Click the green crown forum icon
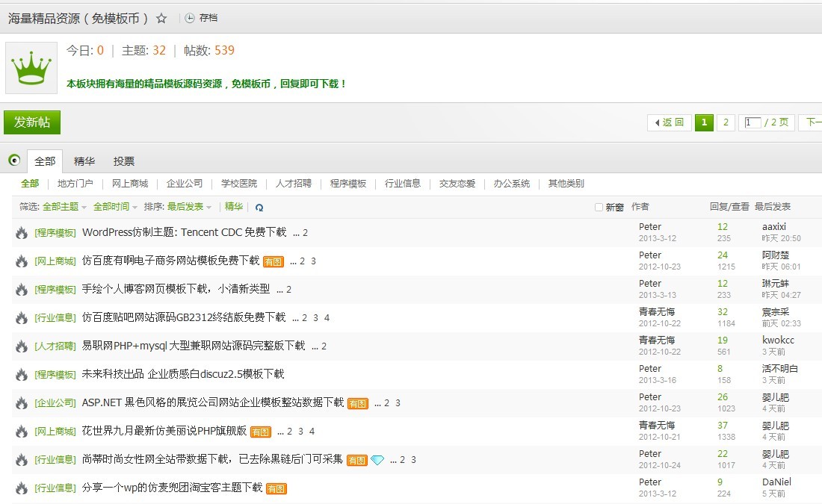Screen dimensions: 822x504 pyautogui.click(x=31, y=68)
